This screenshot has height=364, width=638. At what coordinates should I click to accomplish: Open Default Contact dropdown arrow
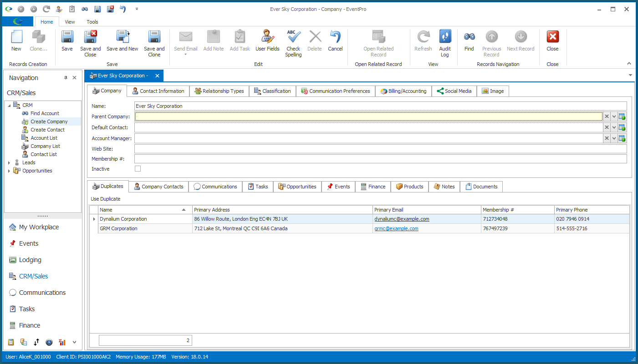614,127
